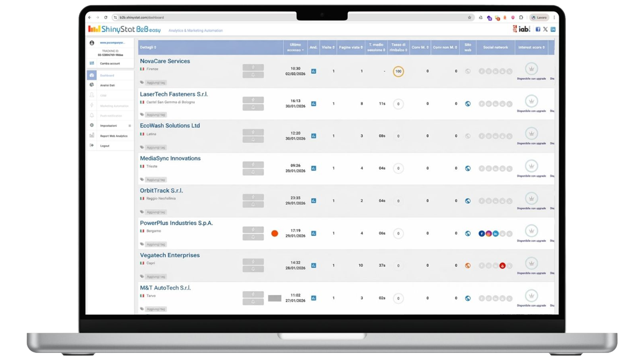Visit MediaSync Innovations website globe icon

coord(467,168)
